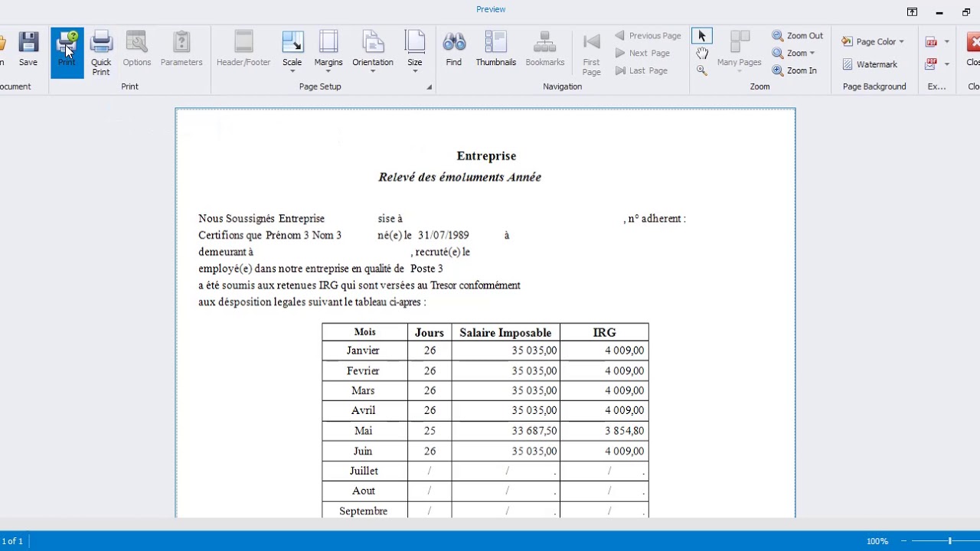The width and height of the screenshot is (980, 551).
Task: Click the ribbon display options icon in the title bar
Action: click(912, 12)
